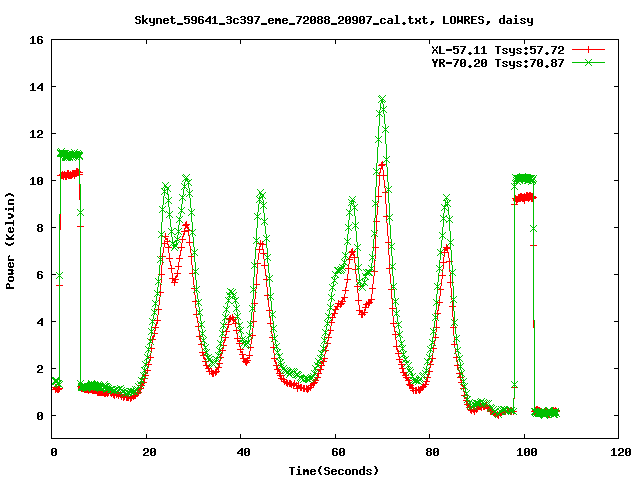Screen dimensions: 640x480
Task: Click the green legend line sample marker
Action: coord(588,62)
